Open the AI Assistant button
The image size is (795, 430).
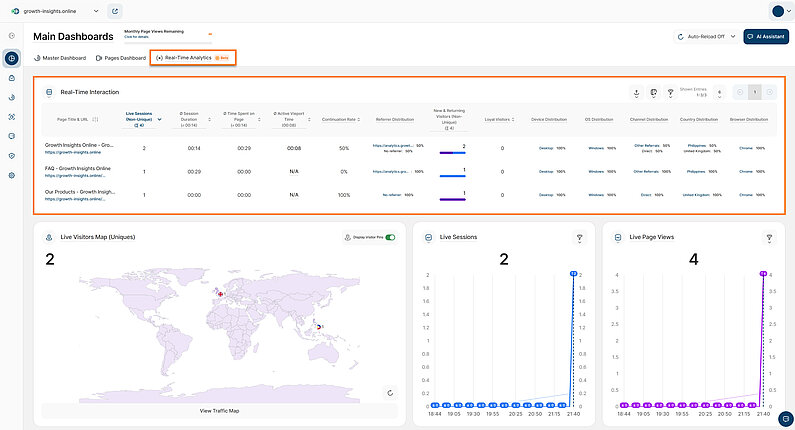(x=766, y=37)
